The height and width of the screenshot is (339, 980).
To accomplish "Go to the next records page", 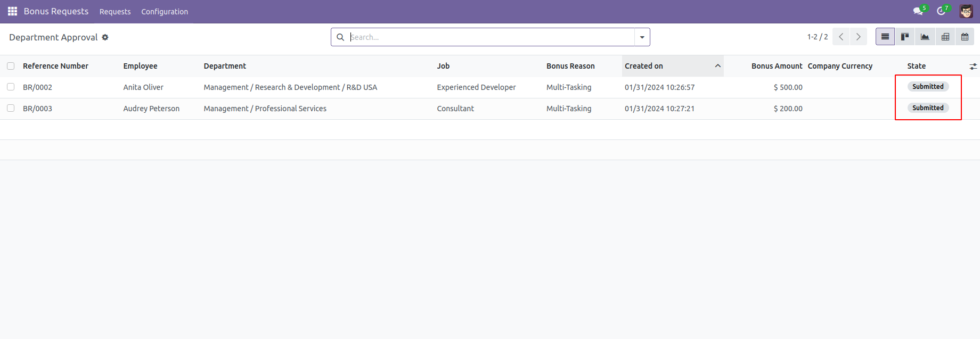I will coord(858,37).
